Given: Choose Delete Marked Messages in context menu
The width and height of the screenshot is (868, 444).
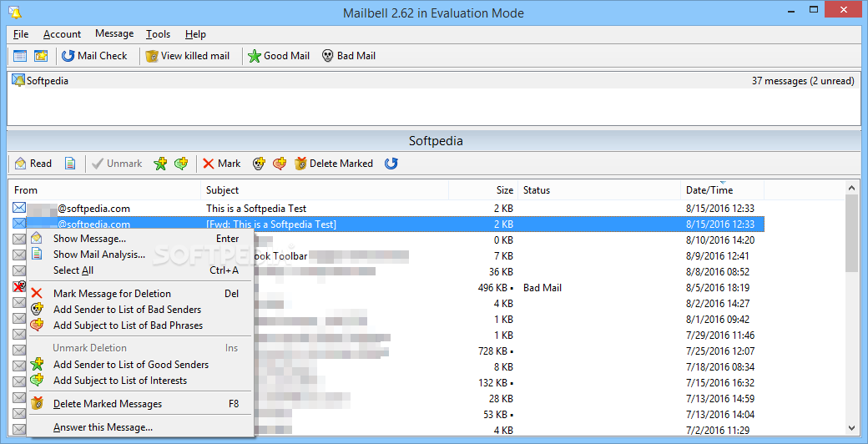Looking at the screenshot, I should click(140, 404).
